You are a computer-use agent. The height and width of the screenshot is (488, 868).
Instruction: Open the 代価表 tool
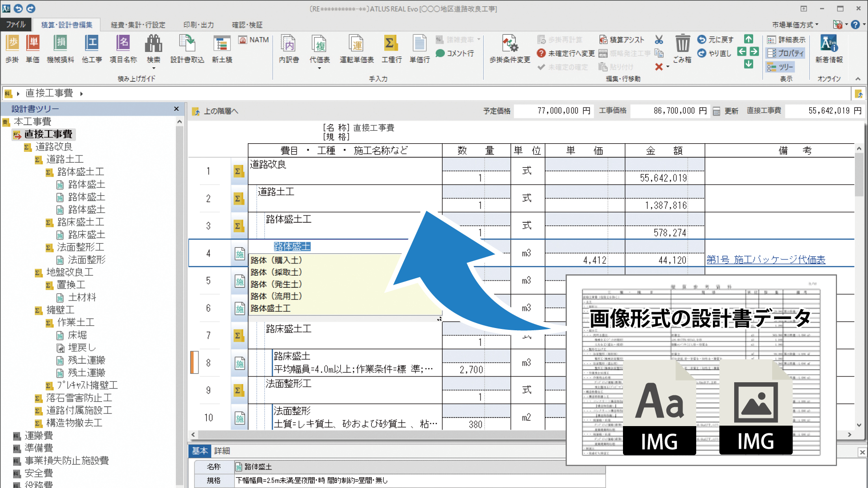(x=320, y=49)
